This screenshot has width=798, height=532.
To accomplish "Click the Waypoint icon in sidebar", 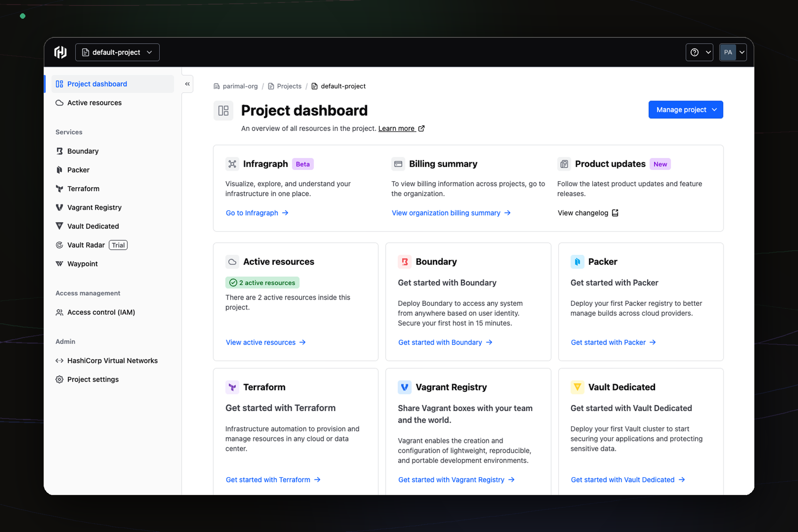I will [59, 264].
